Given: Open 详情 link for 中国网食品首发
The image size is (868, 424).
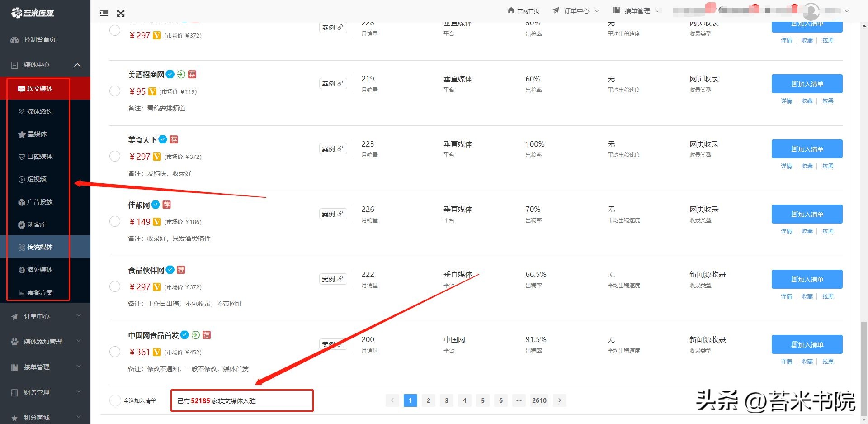Looking at the screenshot, I should (786, 362).
